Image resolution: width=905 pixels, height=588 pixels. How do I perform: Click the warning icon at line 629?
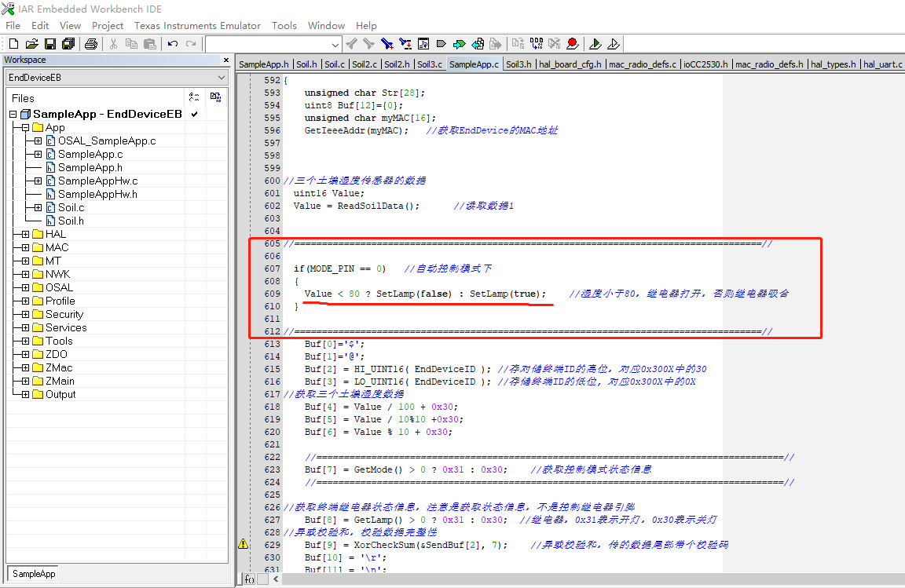[244, 544]
